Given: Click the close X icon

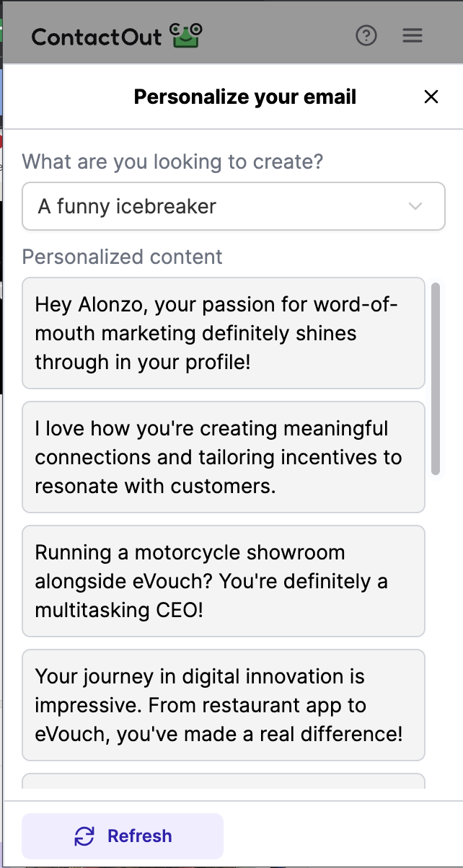Looking at the screenshot, I should (431, 97).
